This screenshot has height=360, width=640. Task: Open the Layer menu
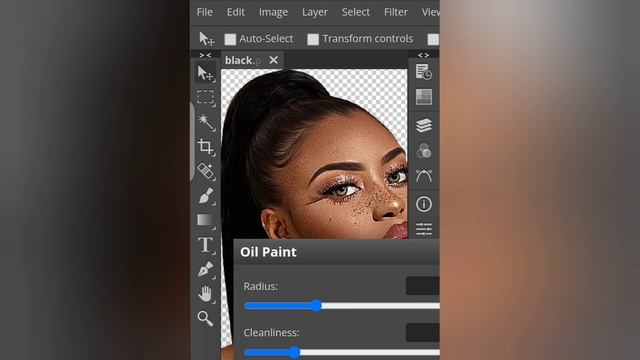click(x=315, y=12)
